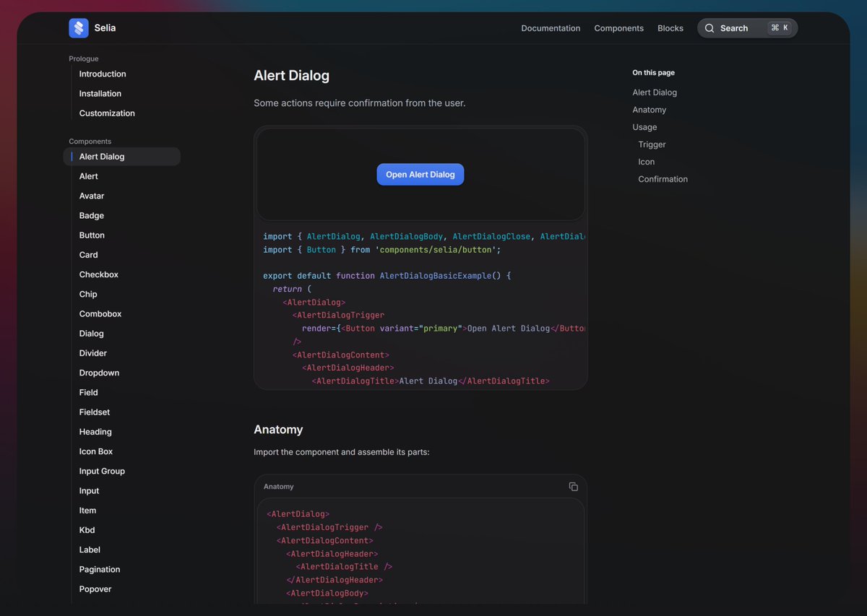Open the Blocks nav link
867x616 pixels.
click(670, 28)
